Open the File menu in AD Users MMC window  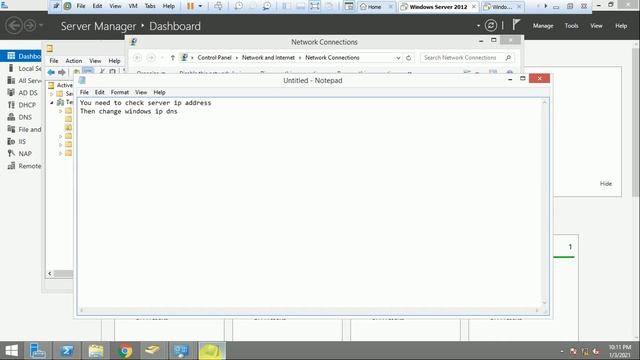coord(53,60)
